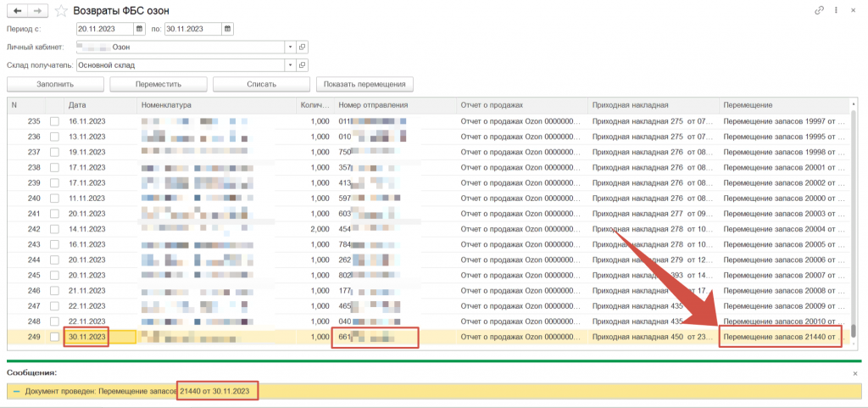The height and width of the screenshot is (408, 868).
Task: Open calendar for period start date
Action: coord(143,29)
